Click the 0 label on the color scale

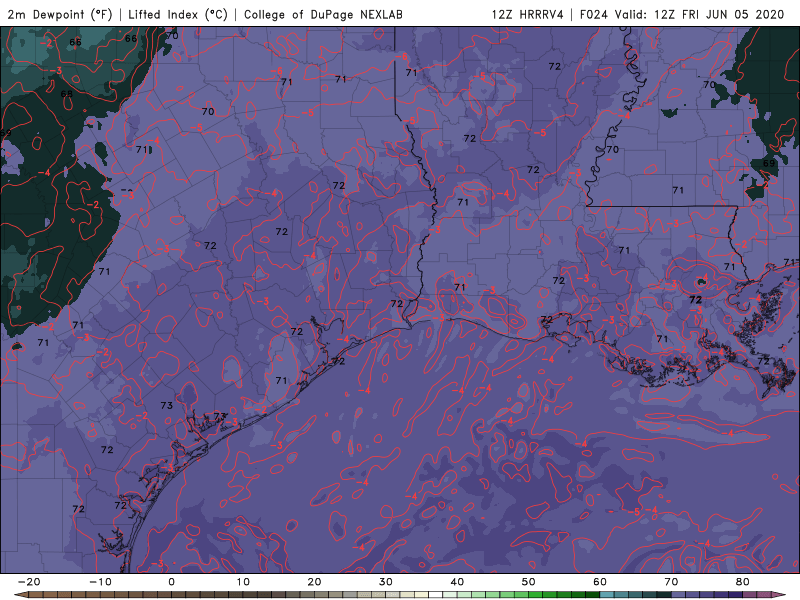tap(171, 582)
